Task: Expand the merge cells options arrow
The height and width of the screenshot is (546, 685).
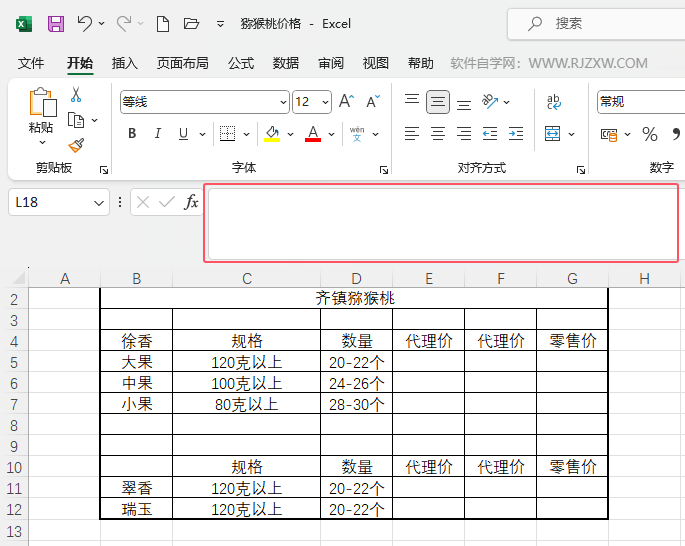Action: [x=571, y=134]
